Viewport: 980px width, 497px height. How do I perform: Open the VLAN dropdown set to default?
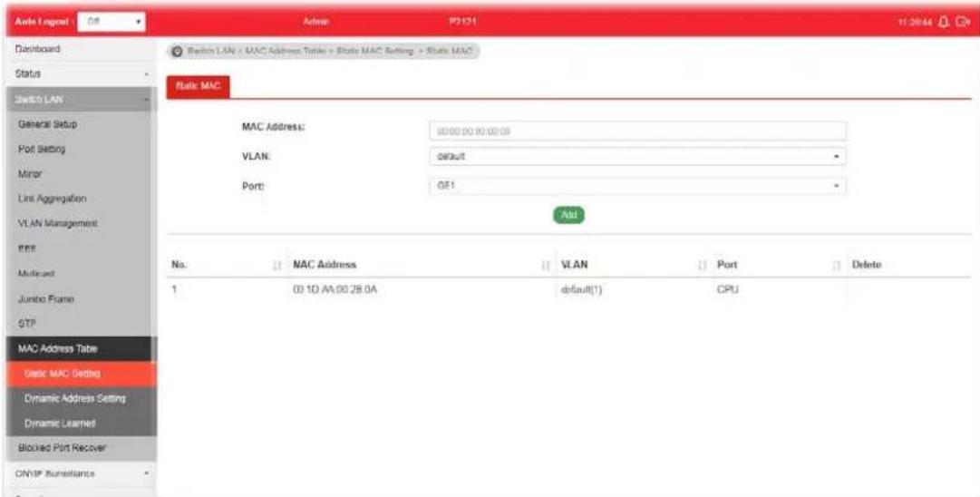pos(637,156)
